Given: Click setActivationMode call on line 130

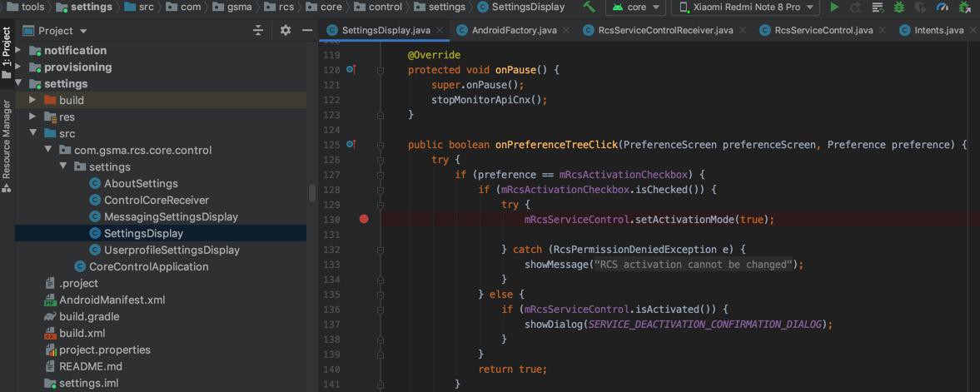Looking at the screenshot, I should click(685, 220).
